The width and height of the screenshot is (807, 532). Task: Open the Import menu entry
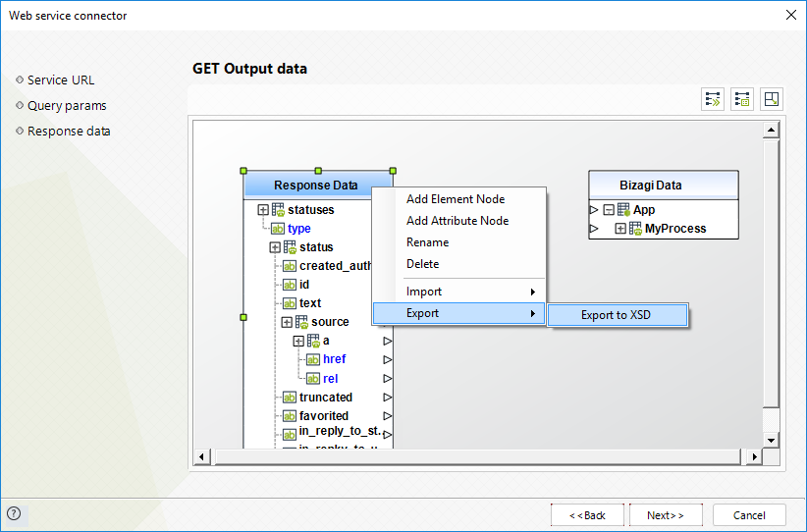pos(458,292)
